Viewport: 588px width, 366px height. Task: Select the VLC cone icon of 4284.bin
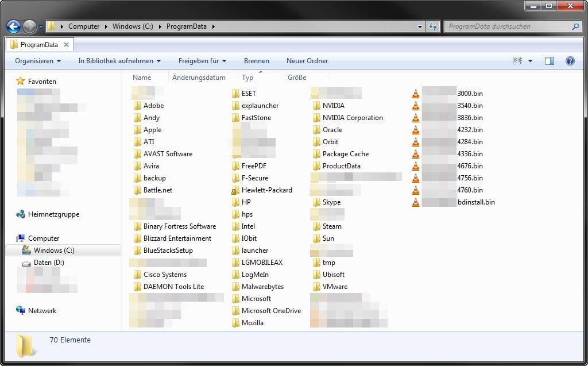tap(416, 142)
